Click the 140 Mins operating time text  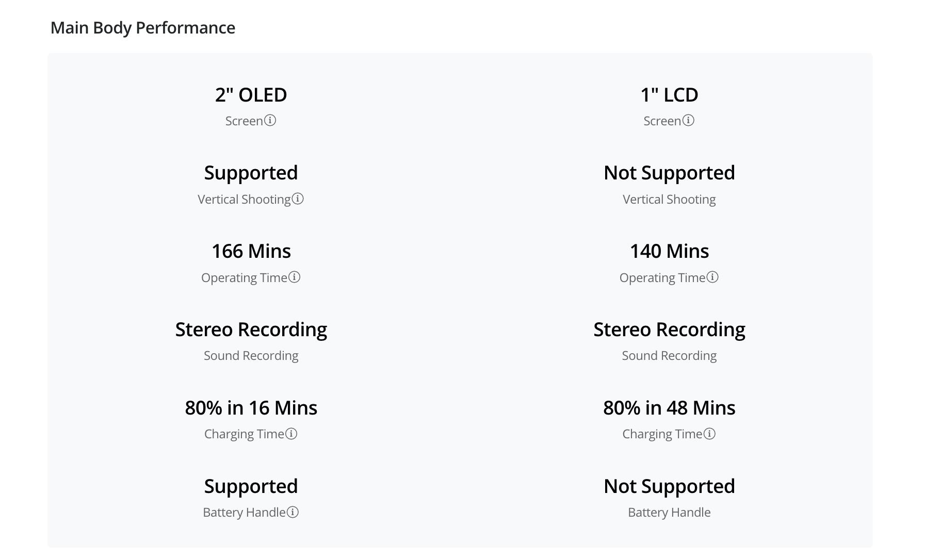click(x=669, y=251)
